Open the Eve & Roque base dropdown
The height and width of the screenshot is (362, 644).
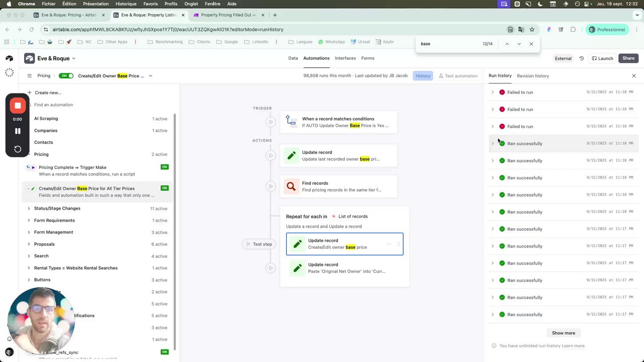73,58
